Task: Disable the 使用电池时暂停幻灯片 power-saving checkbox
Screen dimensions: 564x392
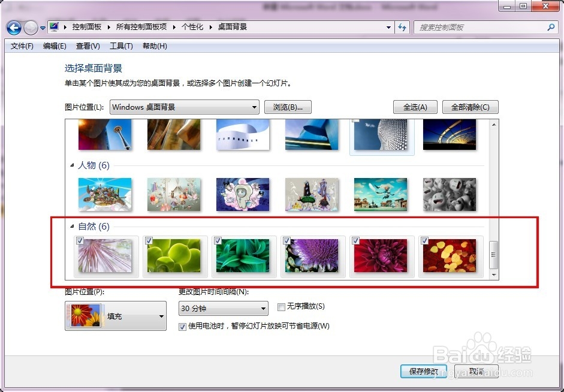Action: (182, 327)
